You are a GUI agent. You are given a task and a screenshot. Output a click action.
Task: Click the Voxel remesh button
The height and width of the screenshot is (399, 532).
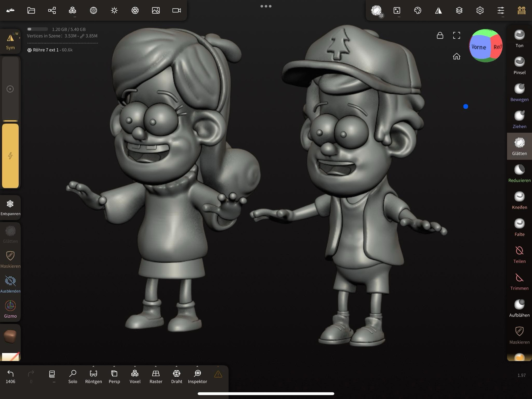[135, 377]
